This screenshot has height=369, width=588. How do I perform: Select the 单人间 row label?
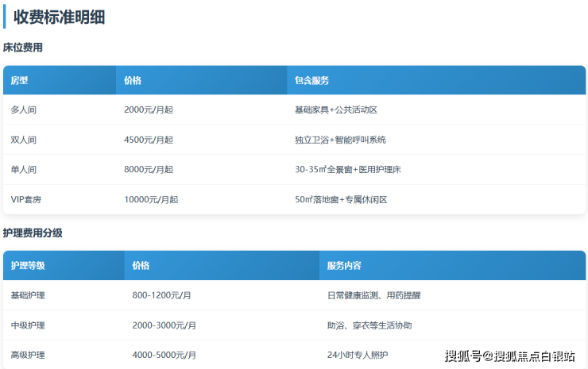click(24, 170)
